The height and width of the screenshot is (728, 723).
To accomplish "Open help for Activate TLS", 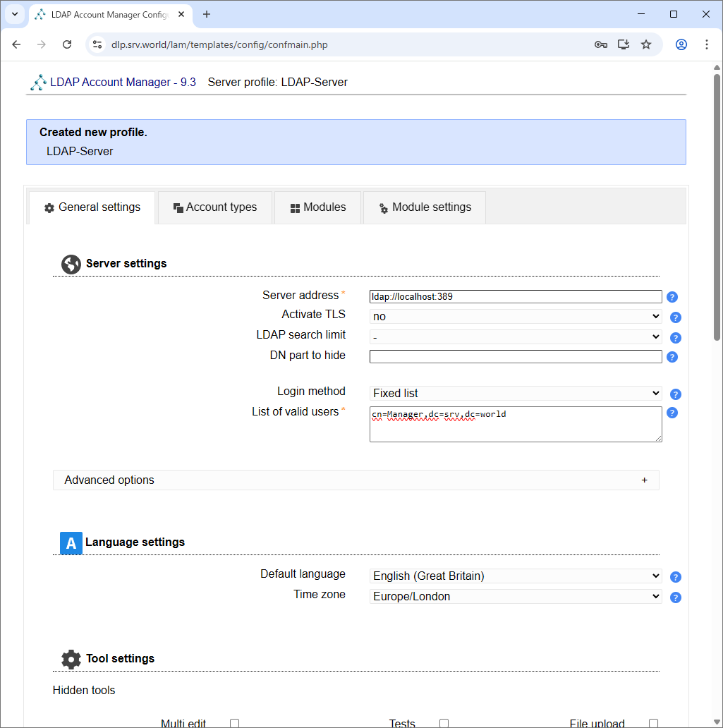I will click(x=676, y=317).
